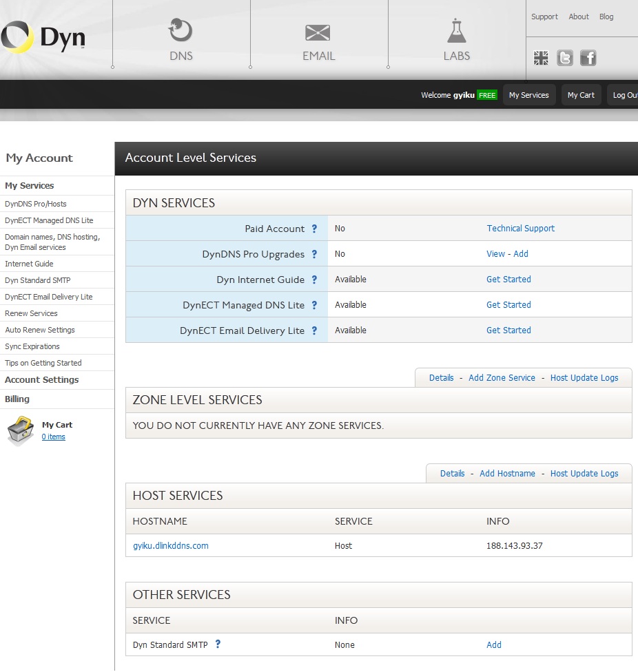Click help icon next to Dyn Internet Guide
638x672 pixels.
coord(314,280)
